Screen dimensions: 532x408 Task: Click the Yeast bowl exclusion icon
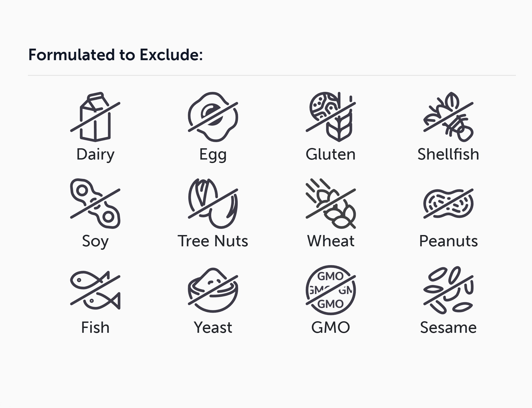point(213,290)
